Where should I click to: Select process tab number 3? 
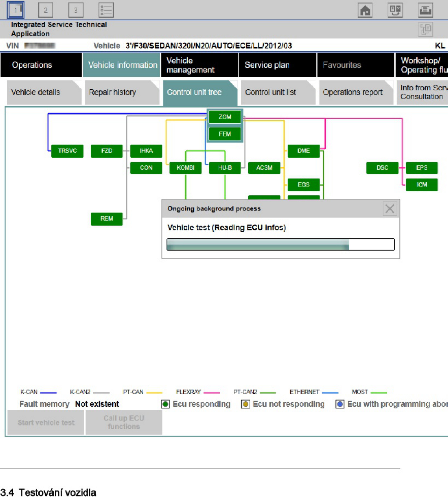pyautogui.click(x=76, y=10)
